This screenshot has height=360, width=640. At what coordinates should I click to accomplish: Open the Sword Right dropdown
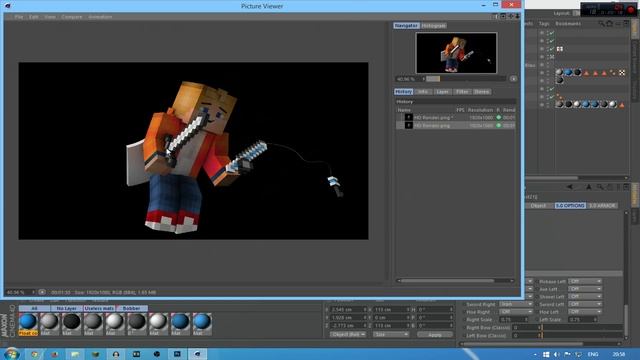(516, 304)
